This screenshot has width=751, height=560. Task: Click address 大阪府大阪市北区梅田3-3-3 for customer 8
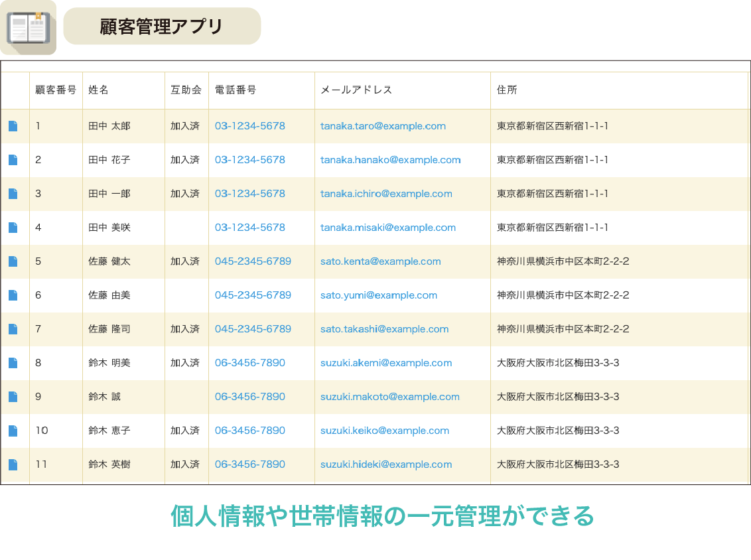(558, 363)
